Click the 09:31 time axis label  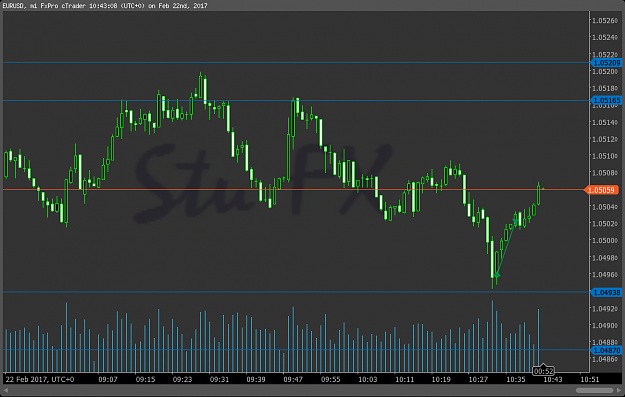(219, 379)
